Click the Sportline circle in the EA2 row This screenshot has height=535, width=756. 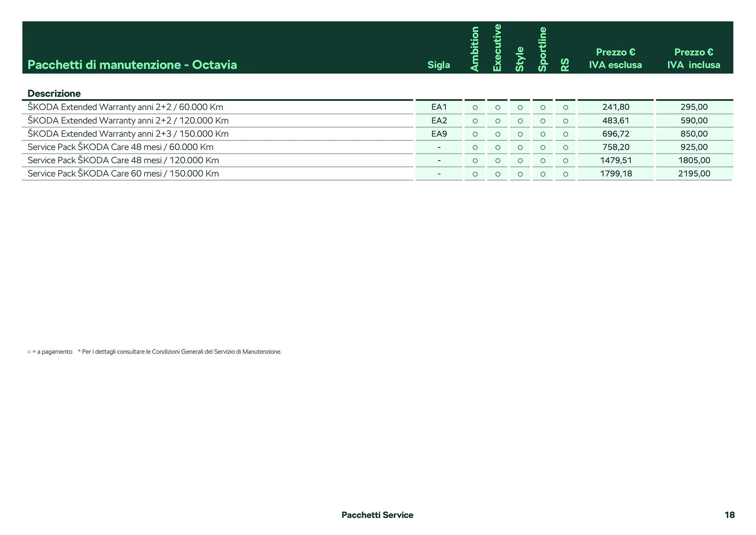[543, 121]
